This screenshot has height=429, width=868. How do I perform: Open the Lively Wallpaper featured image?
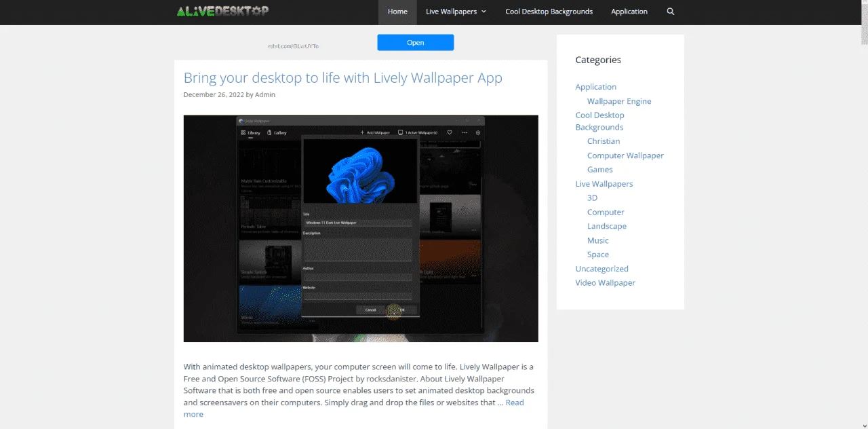361,228
